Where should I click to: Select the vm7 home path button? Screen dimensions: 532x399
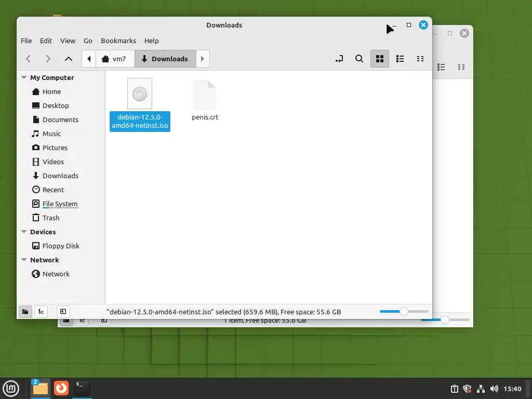(x=115, y=59)
